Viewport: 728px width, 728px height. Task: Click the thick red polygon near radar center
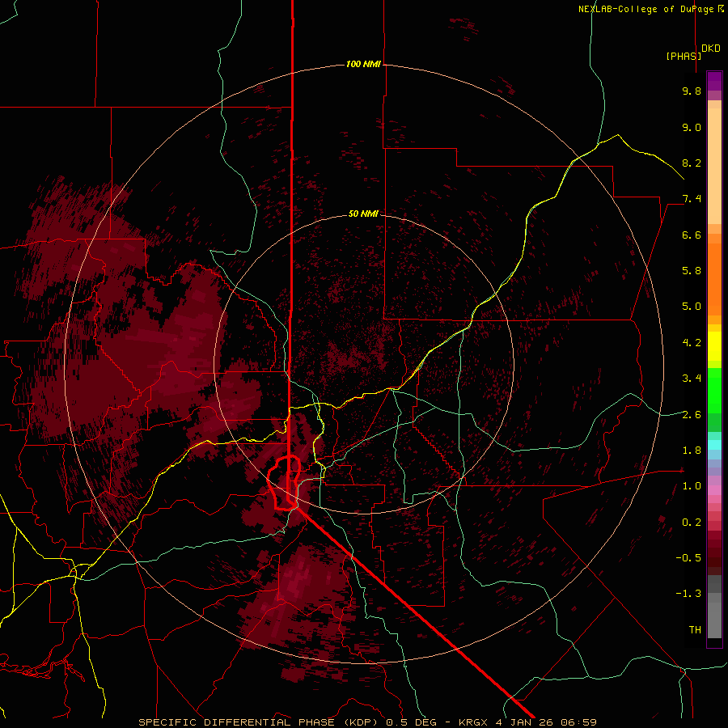point(284,483)
